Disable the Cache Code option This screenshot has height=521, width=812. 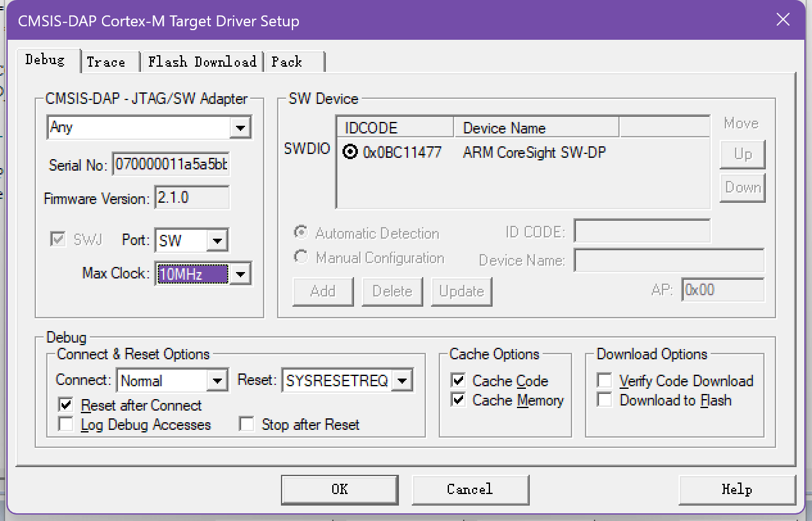pyautogui.click(x=458, y=381)
